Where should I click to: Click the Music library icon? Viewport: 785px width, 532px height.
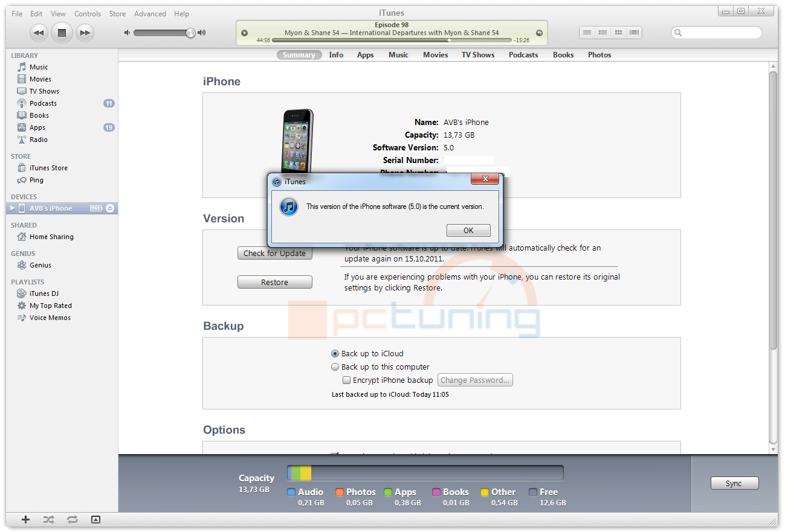(x=22, y=67)
